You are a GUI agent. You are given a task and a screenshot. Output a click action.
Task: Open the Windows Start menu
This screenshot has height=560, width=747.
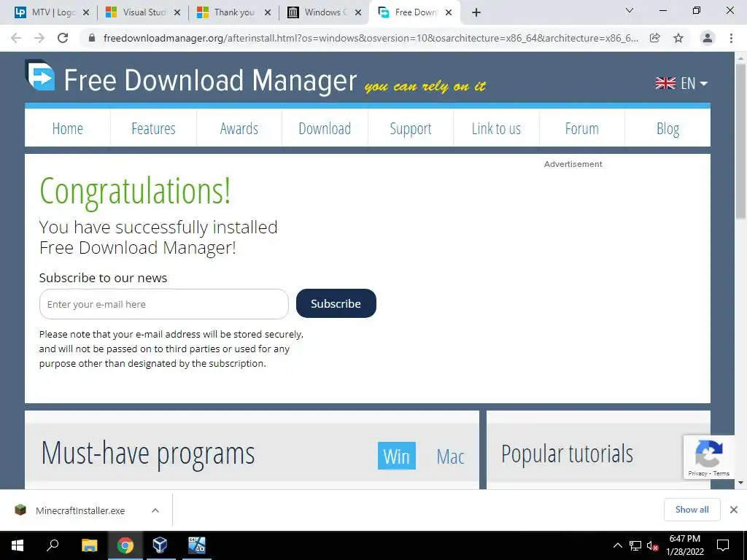[x=18, y=545]
